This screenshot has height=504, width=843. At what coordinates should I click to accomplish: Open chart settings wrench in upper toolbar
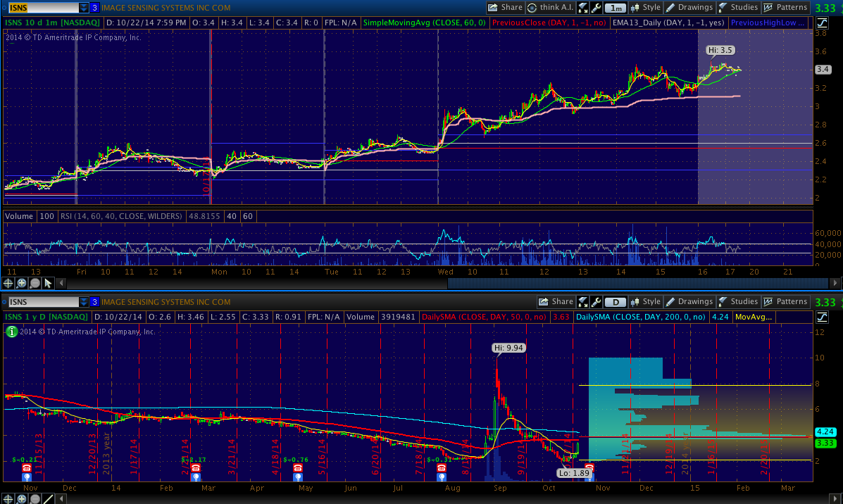(x=596, y=8)
